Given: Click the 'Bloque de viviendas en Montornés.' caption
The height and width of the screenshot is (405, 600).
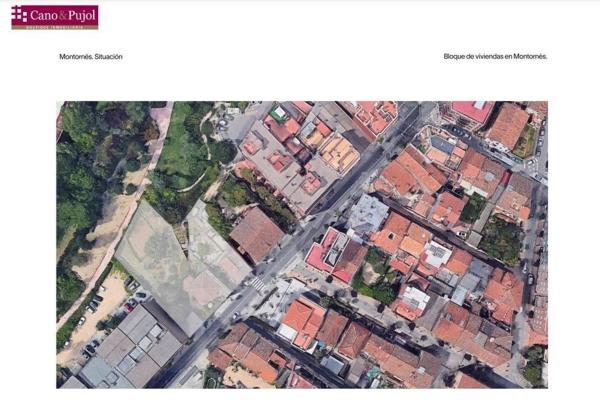Looking at the screenshot, I should [495, 57].
